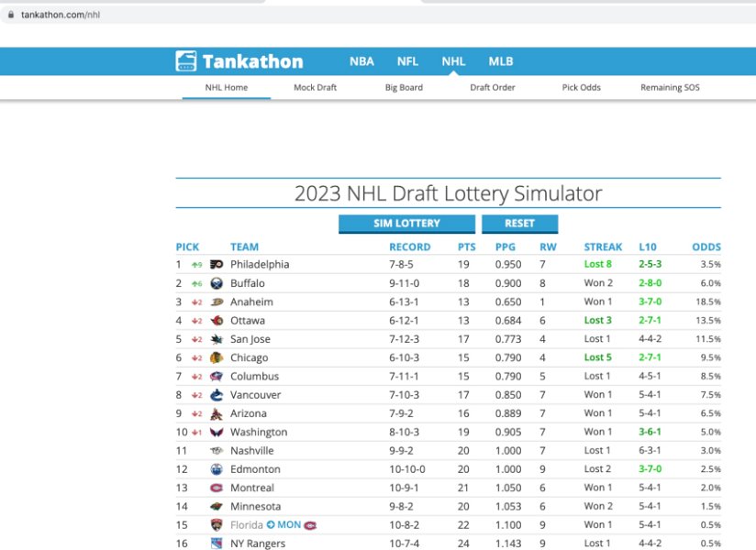Screen dimensions: 756x550
Task: Open the NY Rangers team link
Action: [258, 544]
